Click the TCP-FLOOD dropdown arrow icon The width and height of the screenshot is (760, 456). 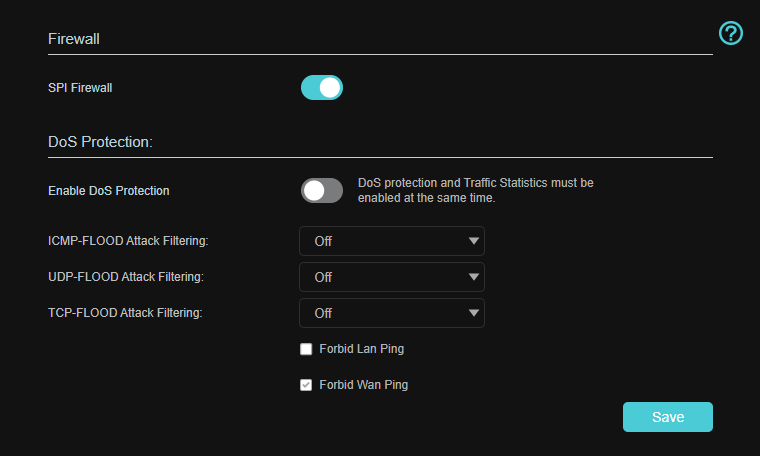(x=473, y=313)
